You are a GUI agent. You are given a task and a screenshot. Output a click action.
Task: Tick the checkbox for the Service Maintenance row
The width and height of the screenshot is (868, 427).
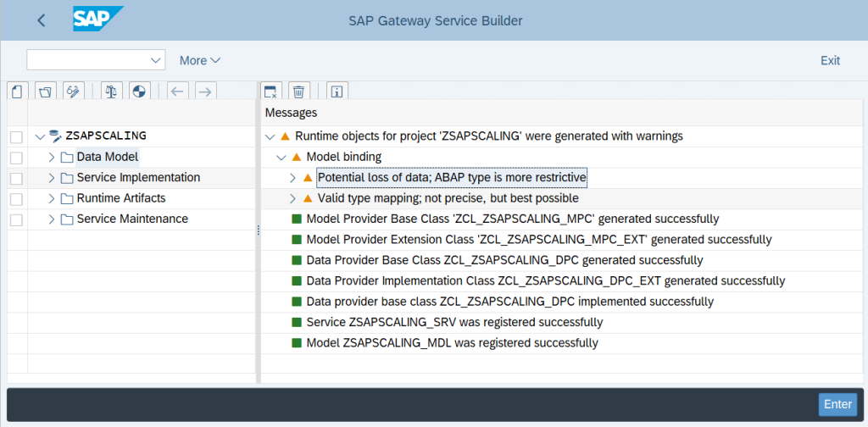(17, 220)
